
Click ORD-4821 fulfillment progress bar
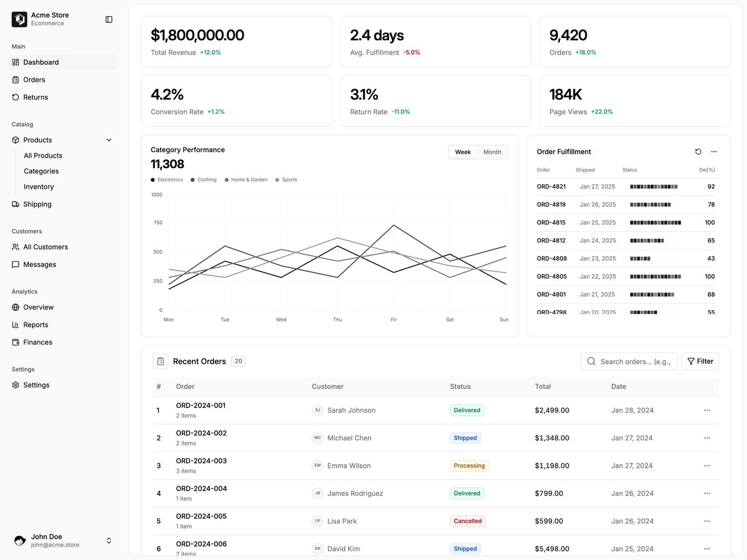655,187
